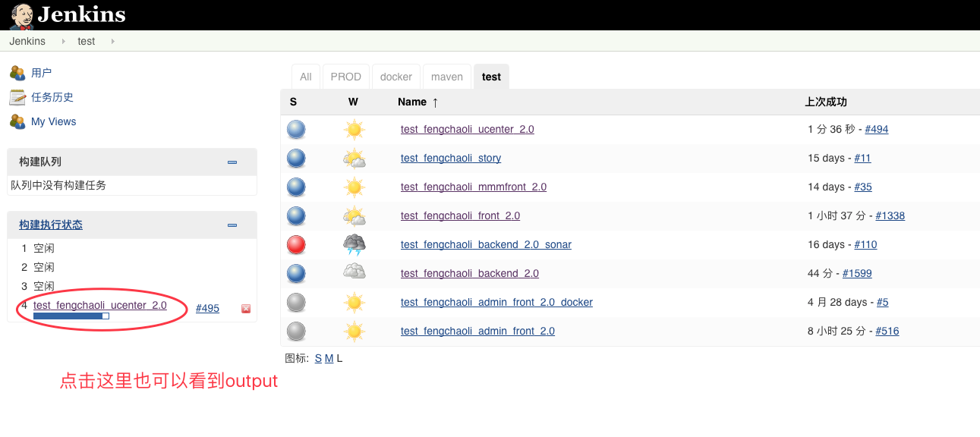Click sunny weather icon for admin_front_2.0_docker
Viewport: 980px width, 437px height.
pyautogui.click(x=354, y=302)
